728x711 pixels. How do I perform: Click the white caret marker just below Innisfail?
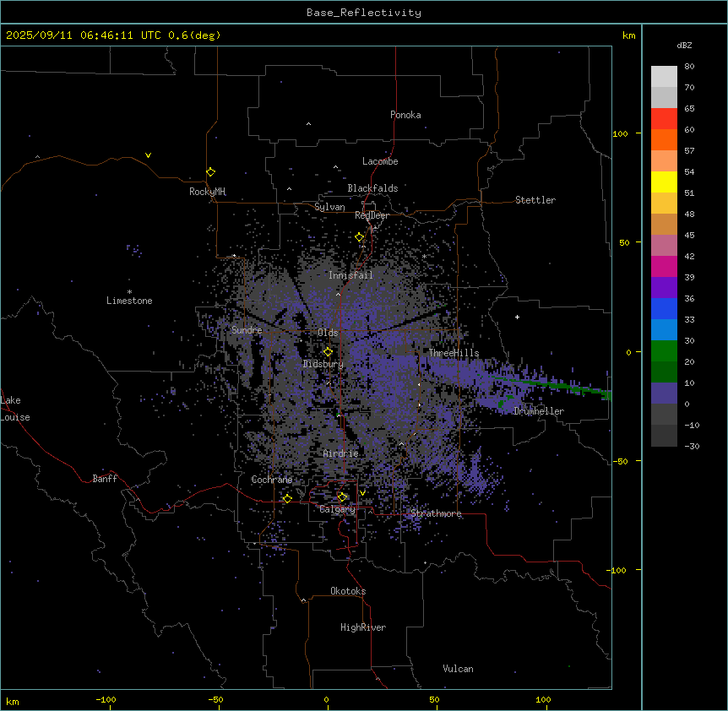coord(338,294)
